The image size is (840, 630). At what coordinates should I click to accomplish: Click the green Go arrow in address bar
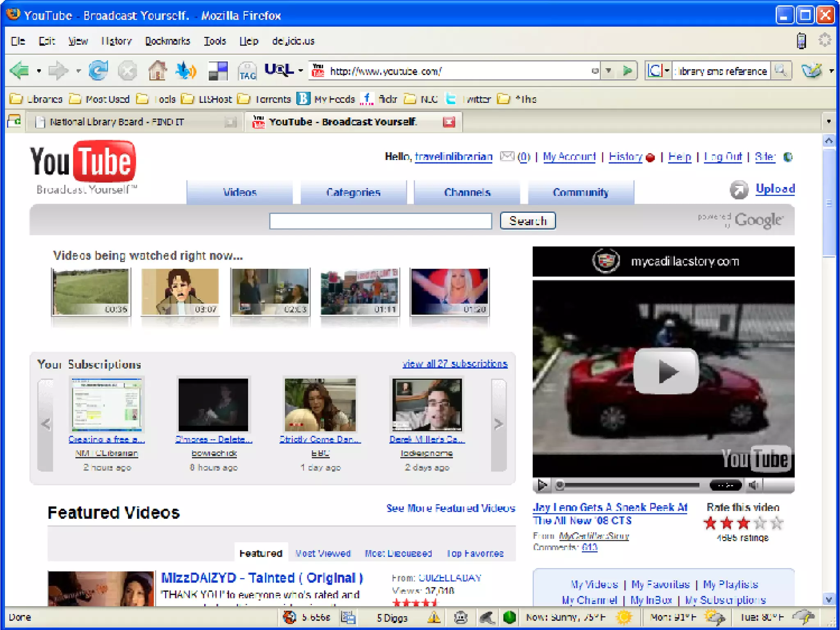coord(627,71)
